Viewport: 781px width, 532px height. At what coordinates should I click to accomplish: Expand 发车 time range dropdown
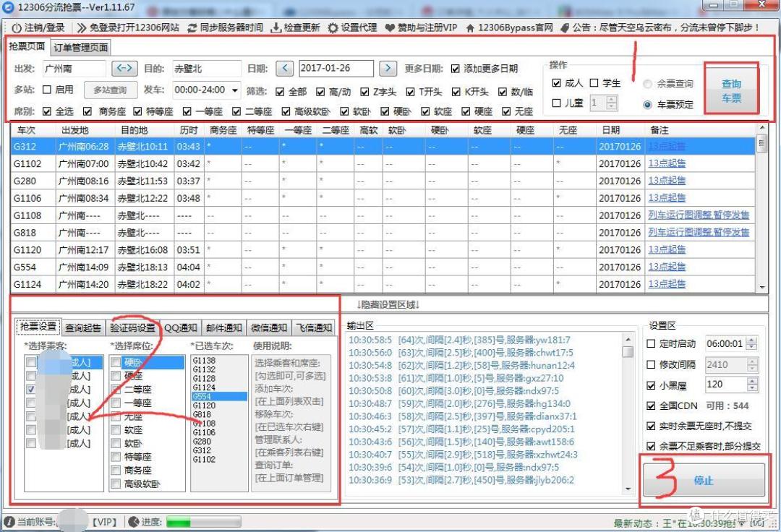[235, 90]
